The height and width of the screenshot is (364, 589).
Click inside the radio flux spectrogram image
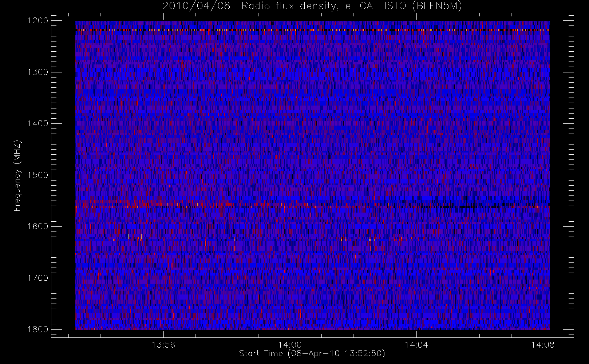[x=312, y=175]
